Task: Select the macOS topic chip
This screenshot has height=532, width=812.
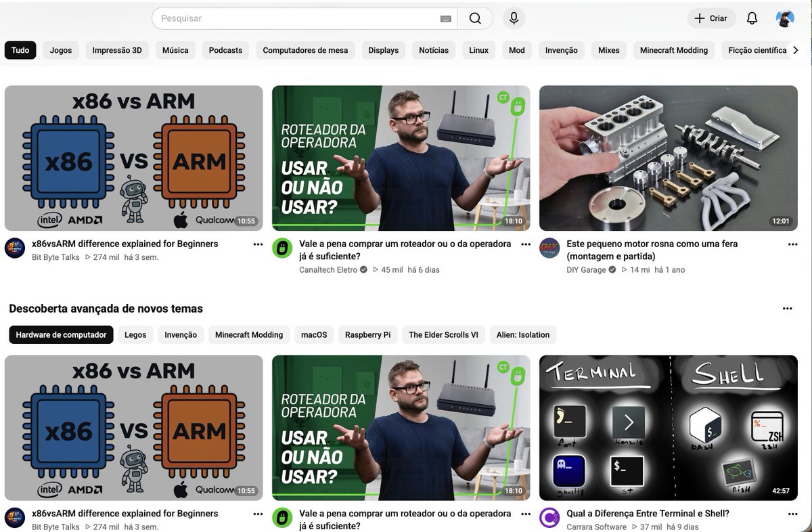Action: pos(314,334)
